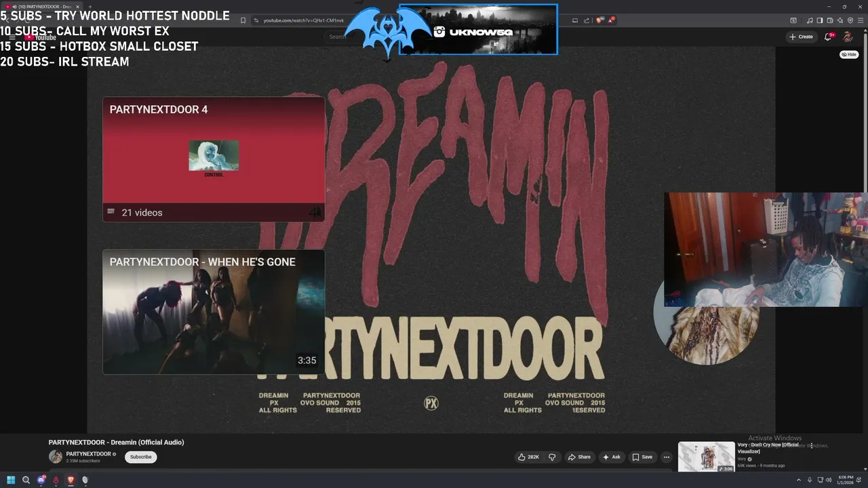Screen dimensions: 868x488
Task: Open the Brave Rewards triangle icon
Action: (610, 20)
